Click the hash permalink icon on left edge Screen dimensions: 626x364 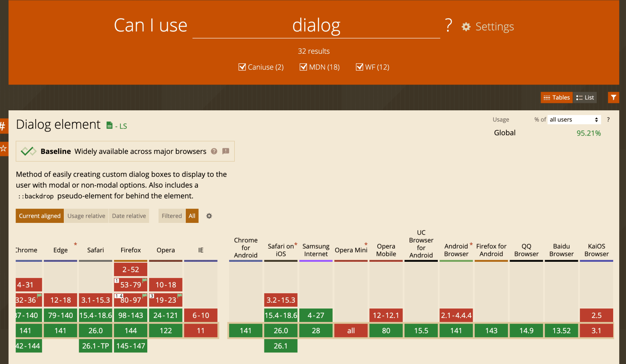tap(3, 127)
